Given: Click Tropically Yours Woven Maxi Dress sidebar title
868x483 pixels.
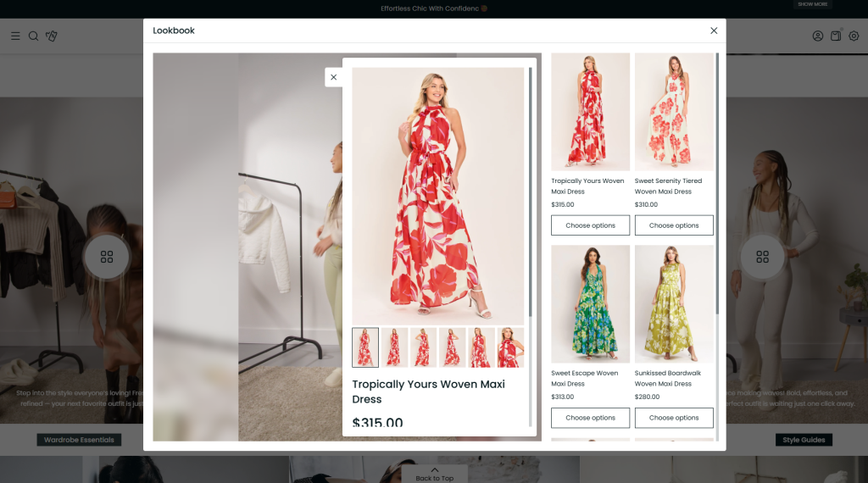Looking at the screenshot, I should point(587,186).
